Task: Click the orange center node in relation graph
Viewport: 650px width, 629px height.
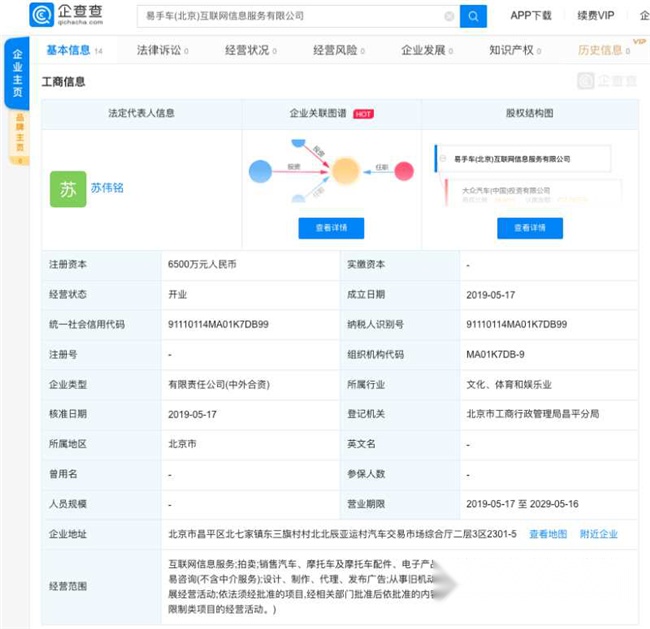Action: coord(345,171)
